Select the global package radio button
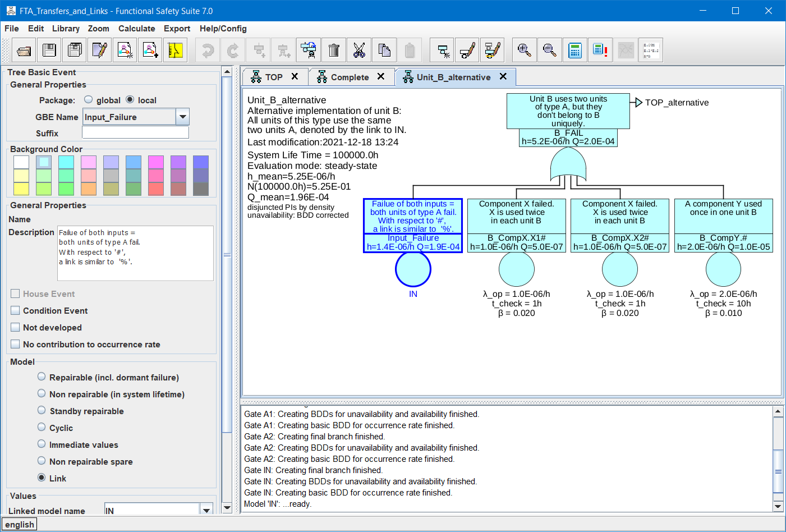 [x=89, y=100]
